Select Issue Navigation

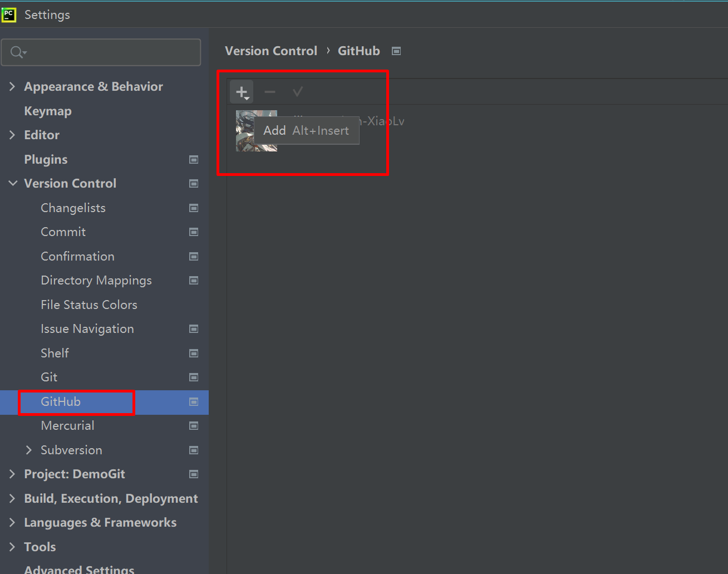tap(87, 329)
